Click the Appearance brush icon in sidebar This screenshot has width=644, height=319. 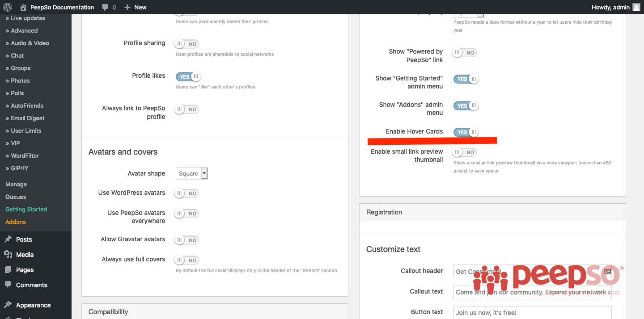(x=8, y=305)
